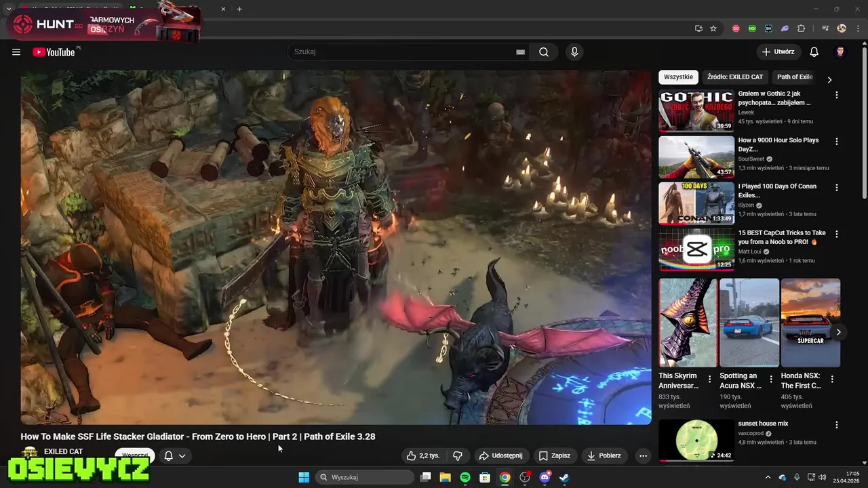
Task: Open options for Conan Exiles video
Action: click(836, 187)
